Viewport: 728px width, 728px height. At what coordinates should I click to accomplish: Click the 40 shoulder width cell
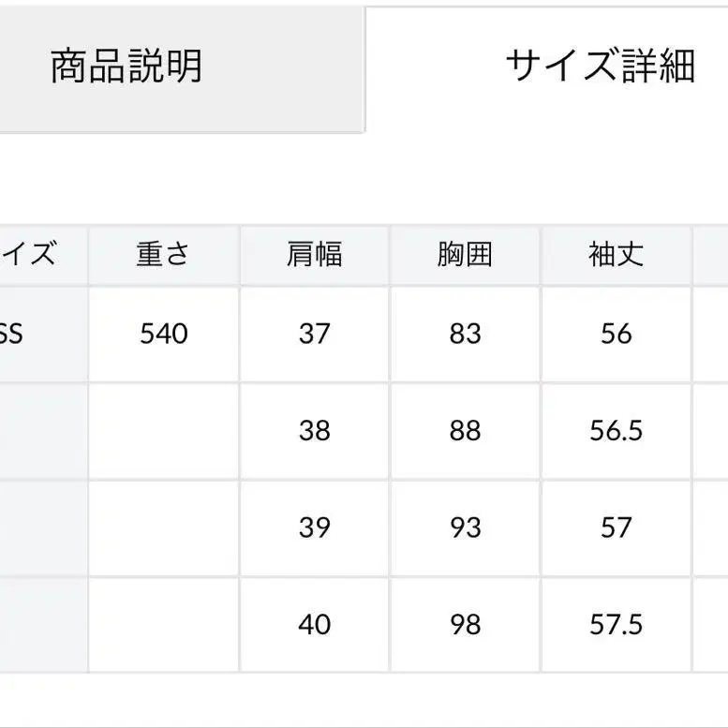[315, 624]
